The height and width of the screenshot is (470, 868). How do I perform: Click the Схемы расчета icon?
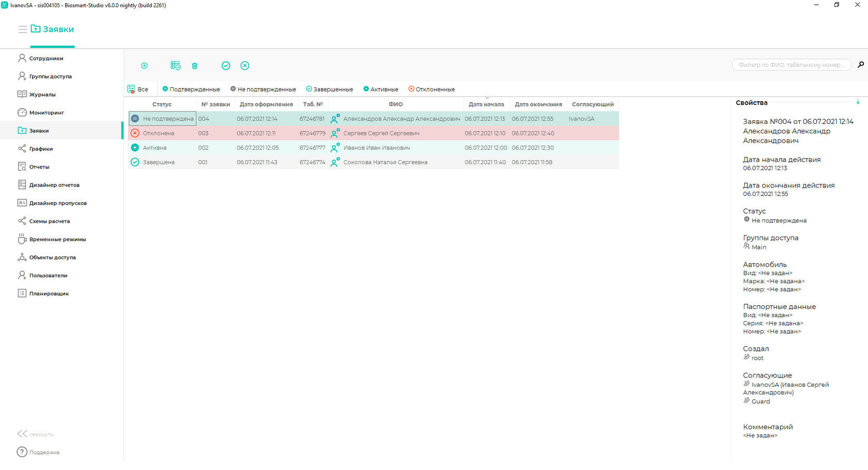pyautogui.click(x=22, y=221)
